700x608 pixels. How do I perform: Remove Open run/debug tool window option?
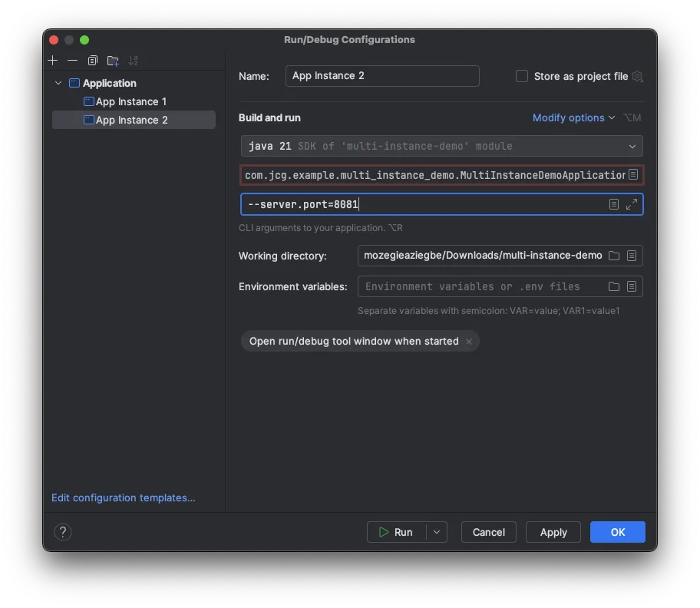pyautogui.click(x=469, y=342)
